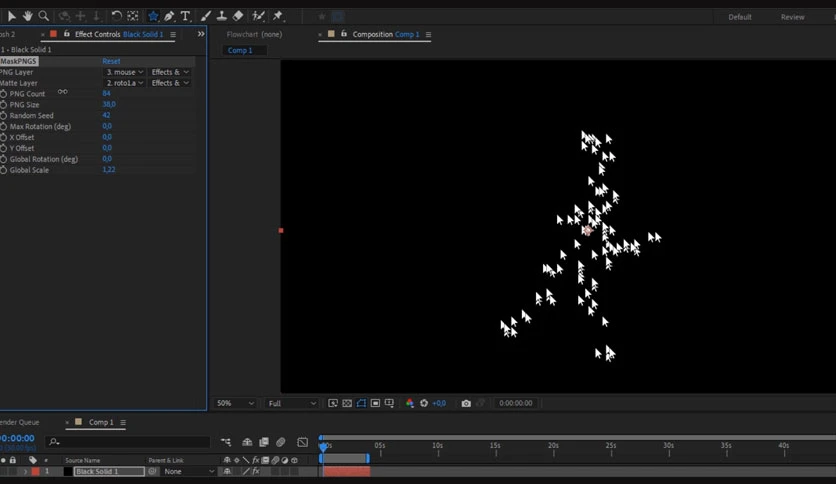Viewport: 836px width, 484px height.
Task: Select the Star shape tool
Action: (x=153, y=16)
